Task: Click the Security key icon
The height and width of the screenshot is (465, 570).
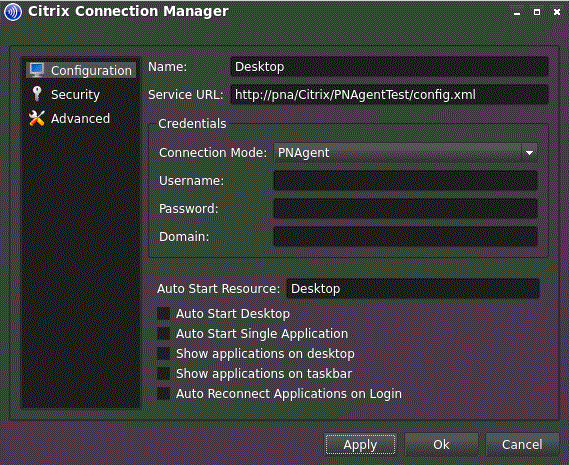Action: (37, 94)
